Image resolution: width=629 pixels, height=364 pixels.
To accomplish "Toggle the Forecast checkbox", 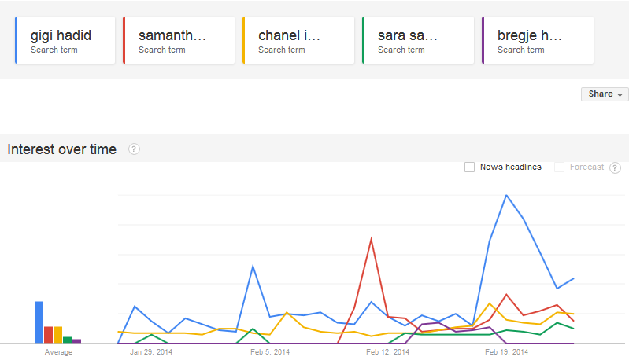I will [559, 167].
